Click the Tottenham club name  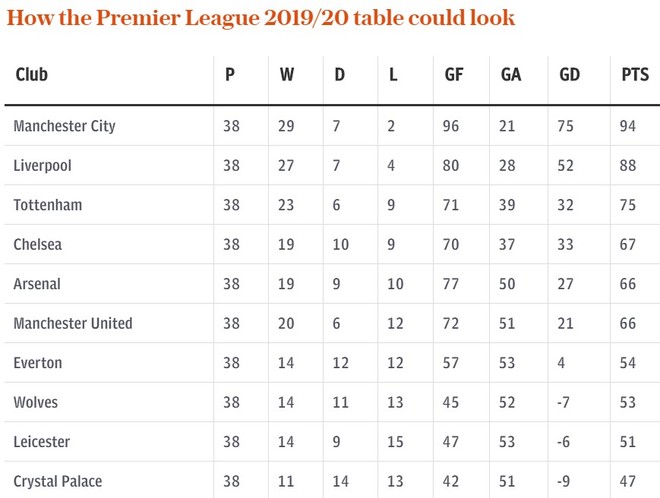tap(48, 205)
